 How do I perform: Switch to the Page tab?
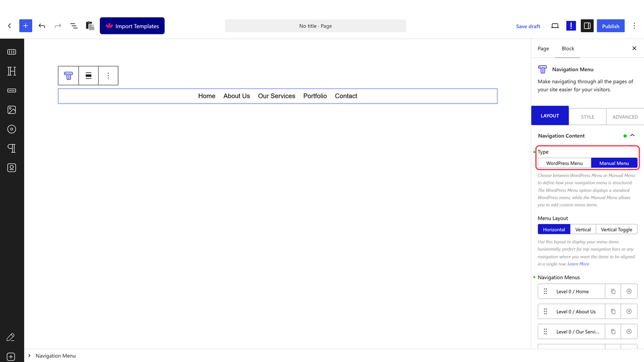[x=543, y=48]
